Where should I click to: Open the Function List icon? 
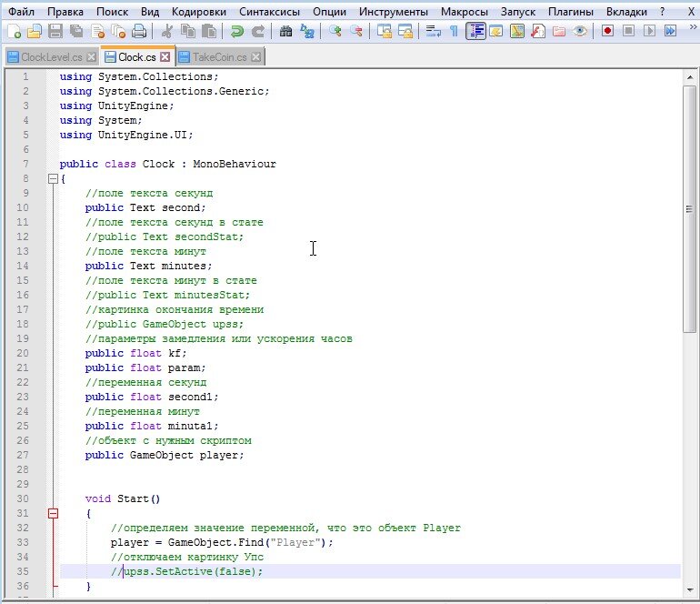(538, 31)
